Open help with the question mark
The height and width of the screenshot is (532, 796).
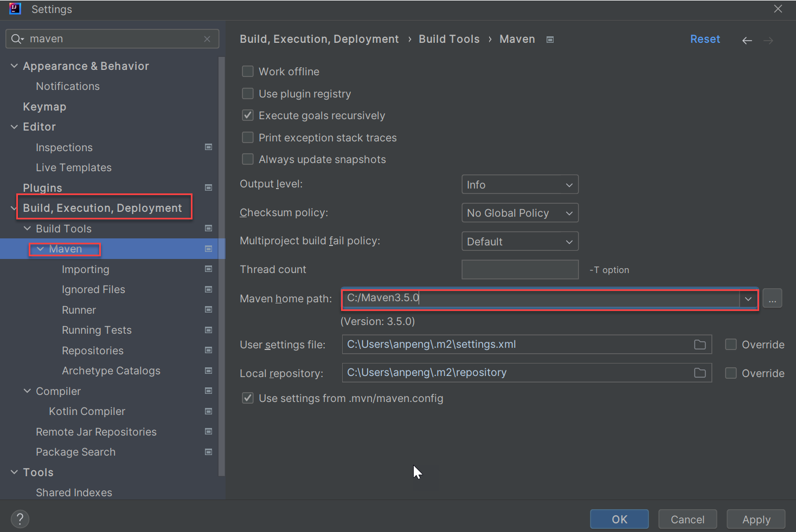point(20,519)
